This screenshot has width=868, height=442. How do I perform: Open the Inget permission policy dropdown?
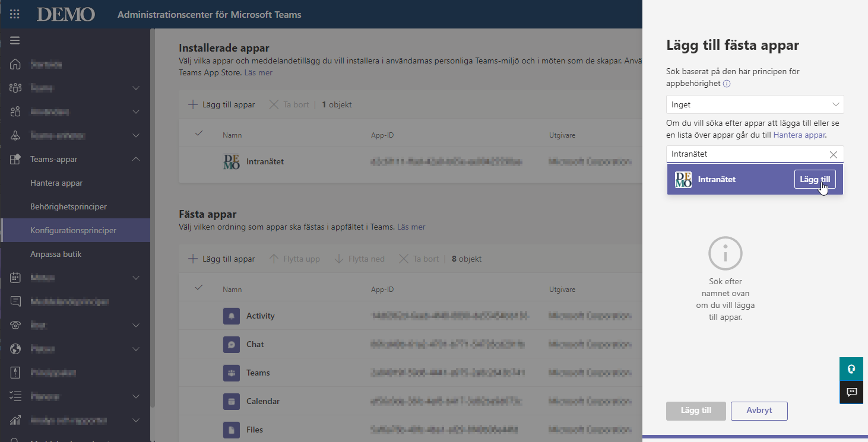[x=755, y=104]
